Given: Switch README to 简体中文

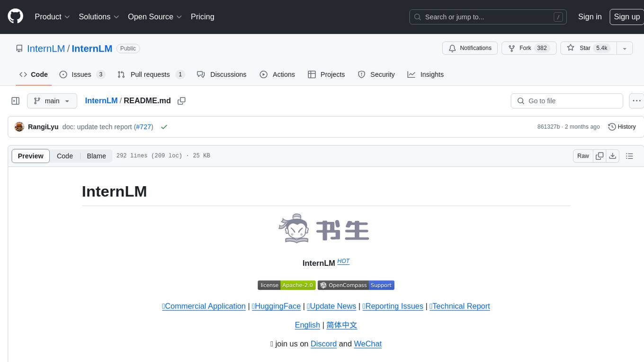Looking at the screenshot, I should [x=342, y=325].
